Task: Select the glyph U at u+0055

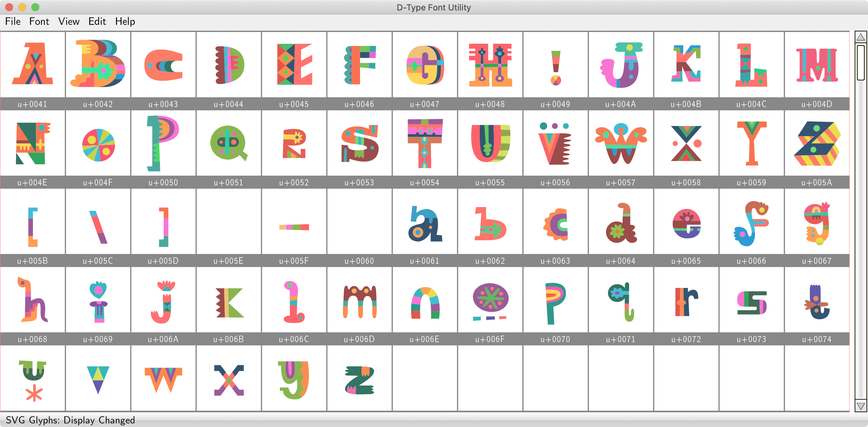Action: pos(491,143)
